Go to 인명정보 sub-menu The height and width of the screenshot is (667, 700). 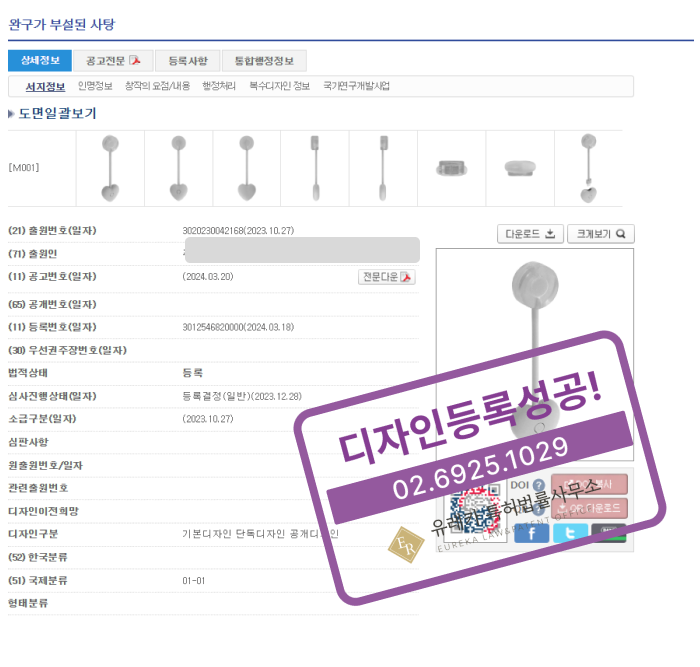pyautogui.click(x=95, y=86)
